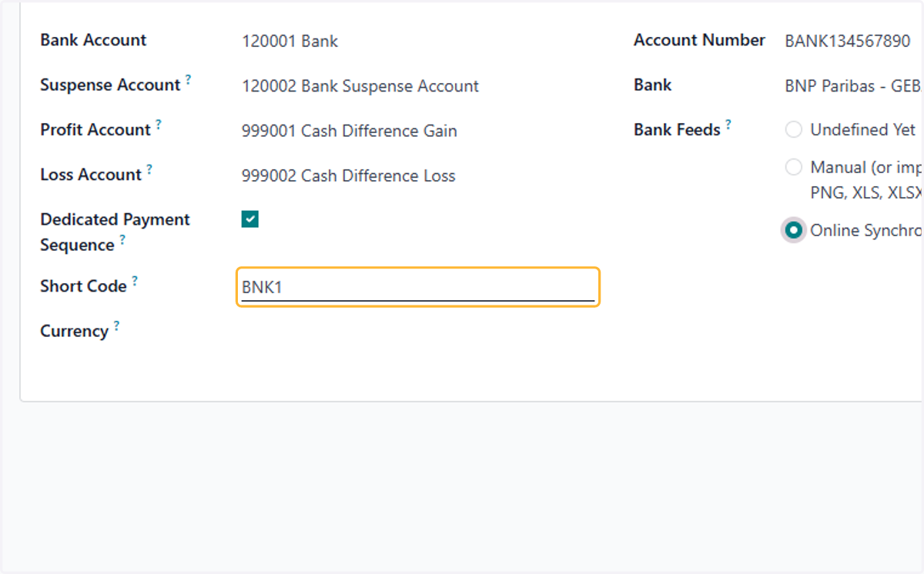Open Profit Account Cash Difference Gain field
The height and width of the screenshot is (574, 924).
tap(418, 131)
